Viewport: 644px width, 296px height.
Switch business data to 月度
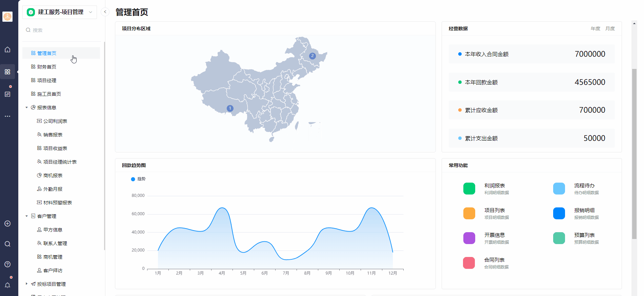coord(610,29)
